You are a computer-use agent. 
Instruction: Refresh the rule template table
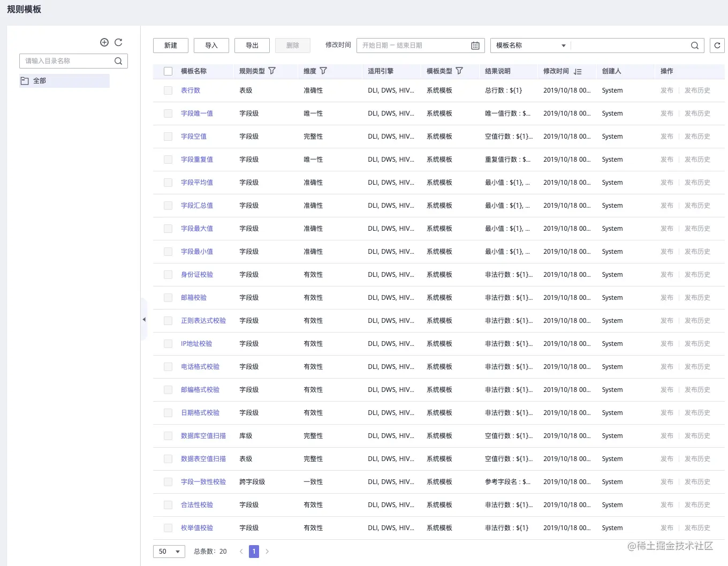click(717, 46)
